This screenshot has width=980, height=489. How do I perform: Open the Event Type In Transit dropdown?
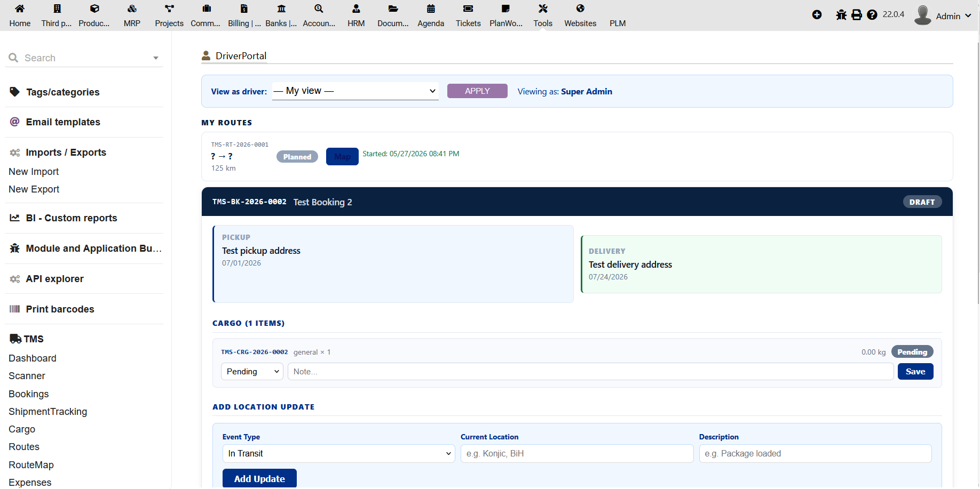pyautogui.click(x=338, y=453)
